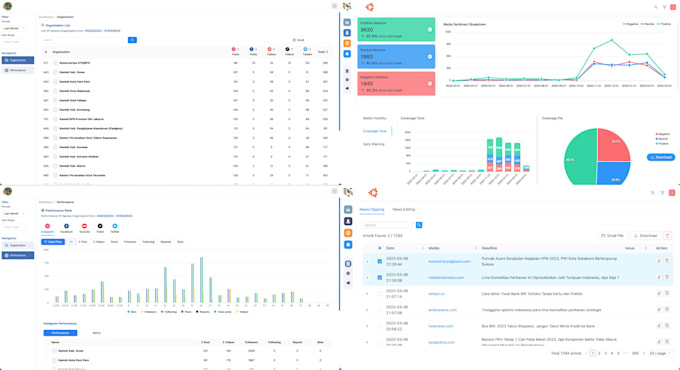Click the blue search button in Organization List
680x370 pixels.
point(132,40)
